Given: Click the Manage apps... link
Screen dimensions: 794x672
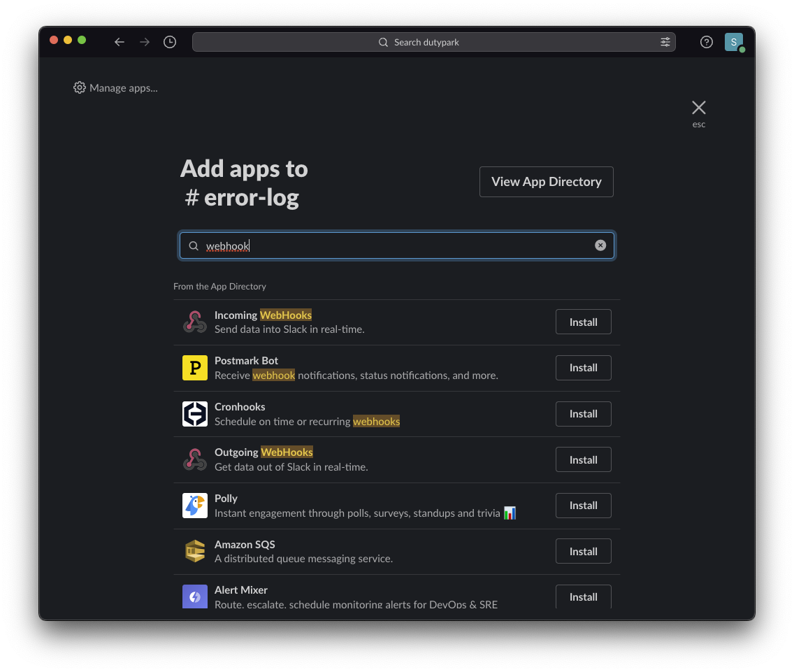Looking at the screenshot, I should (x=124, y=88).
